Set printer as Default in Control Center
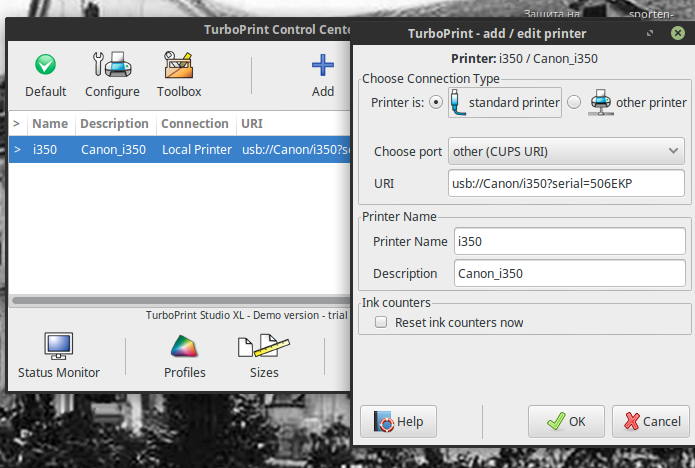 point(45,75)
